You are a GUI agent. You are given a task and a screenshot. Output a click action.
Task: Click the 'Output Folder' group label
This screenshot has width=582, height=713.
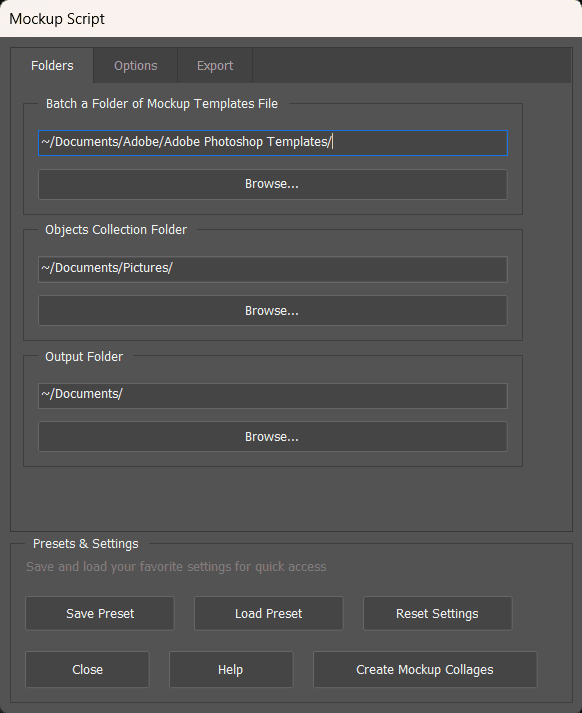(x=84, y=356)
